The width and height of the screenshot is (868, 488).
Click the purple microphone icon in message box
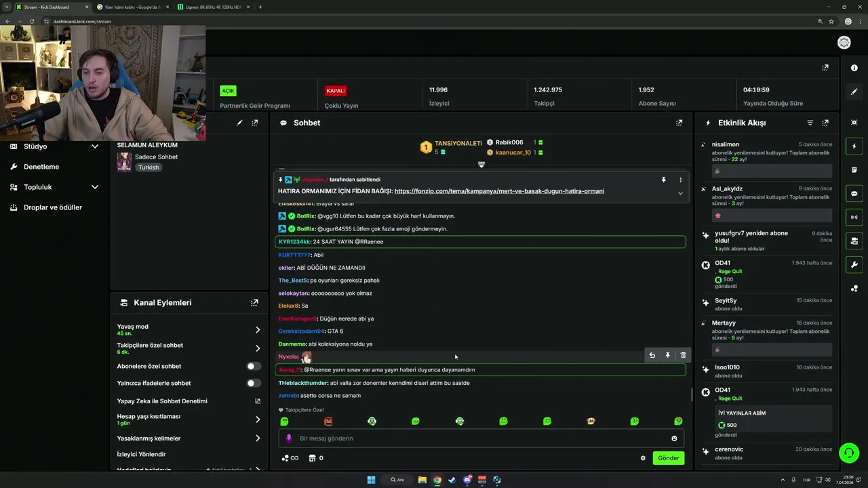click(289, 439)
